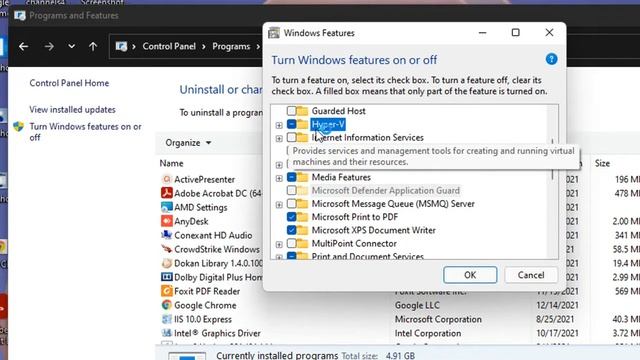This screenshot has height=360, width=640.
Task: Confirm Windows Features with OK
Action: point(470,275)
